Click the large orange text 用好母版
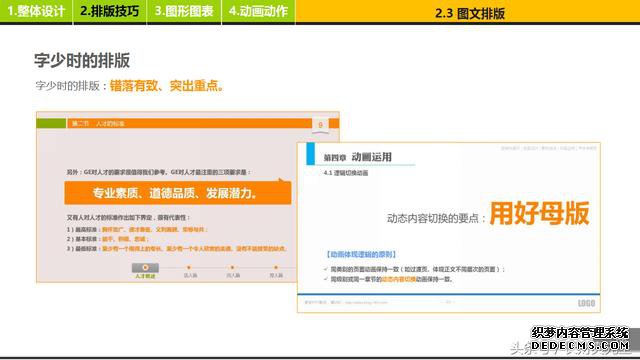 coord(539,213)
